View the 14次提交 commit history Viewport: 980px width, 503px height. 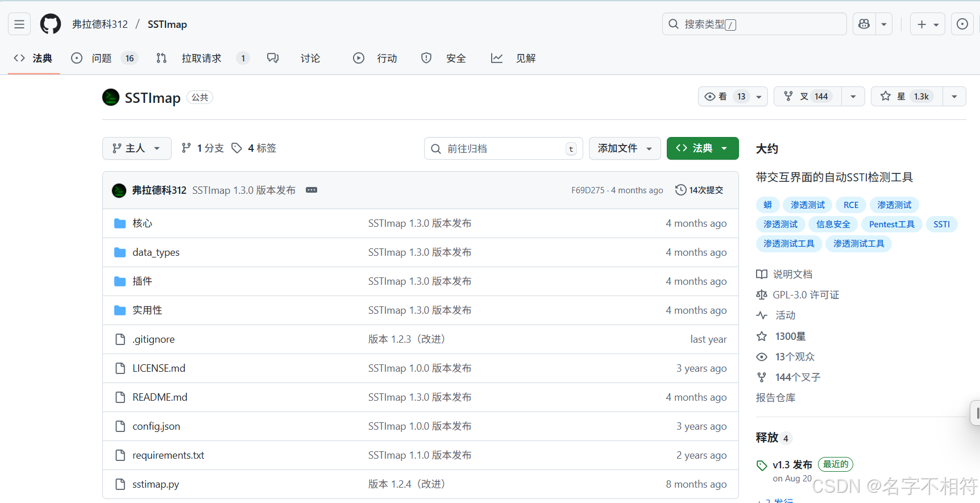point(699,190)
